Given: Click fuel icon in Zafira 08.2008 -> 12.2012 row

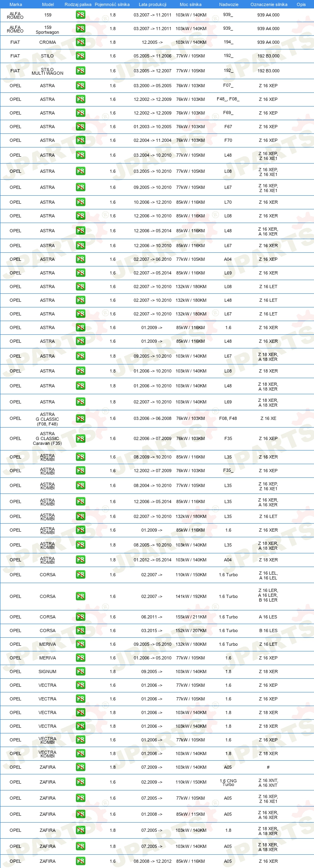Looking at the screenshot, I should [x=80, y=861].
